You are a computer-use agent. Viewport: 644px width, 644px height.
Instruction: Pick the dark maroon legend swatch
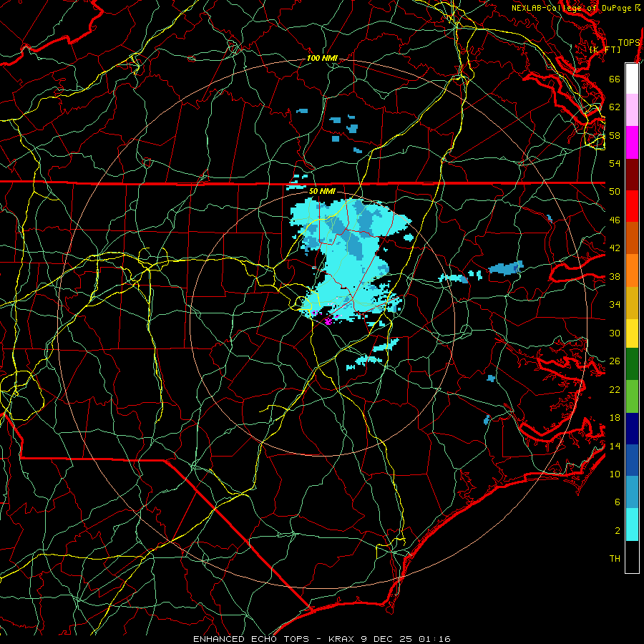click(x=632, y=175)
